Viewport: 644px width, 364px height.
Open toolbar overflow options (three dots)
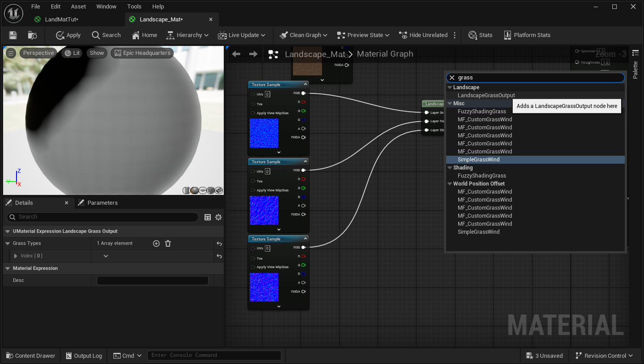[455, 35]
